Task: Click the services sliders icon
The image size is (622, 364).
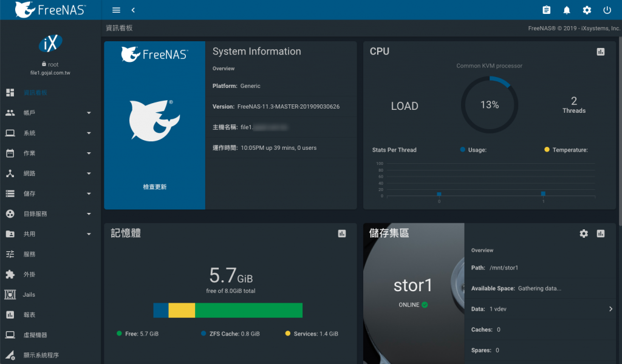Action: [10, 254]
